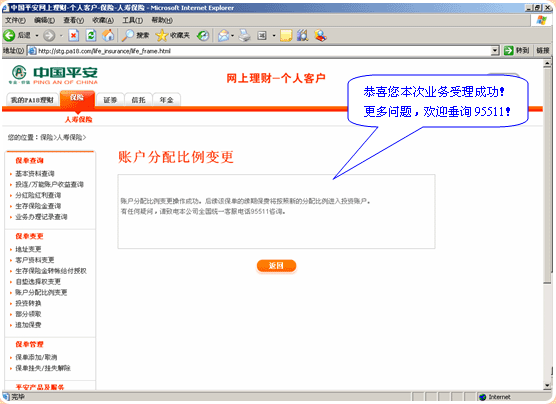Image resolution: width=556 pixels, height=404 pixels.
Task: Open 基本资料查询 in the sidebar
Action: tap(35, 174)
